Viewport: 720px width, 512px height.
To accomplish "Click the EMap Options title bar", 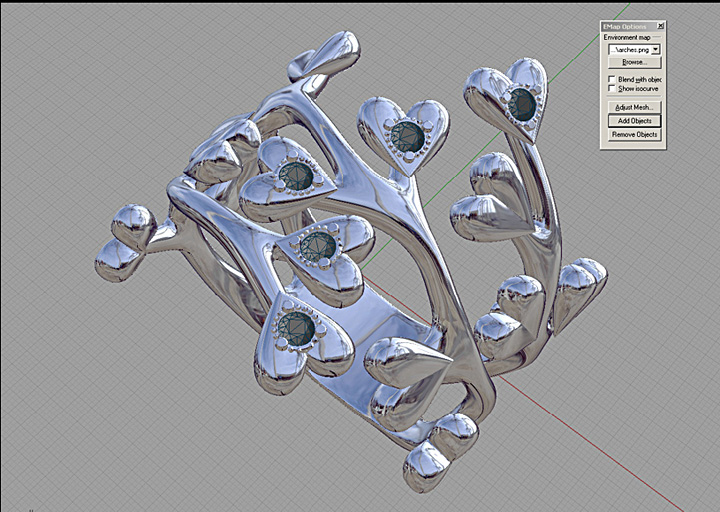I will tap(633, 26).
